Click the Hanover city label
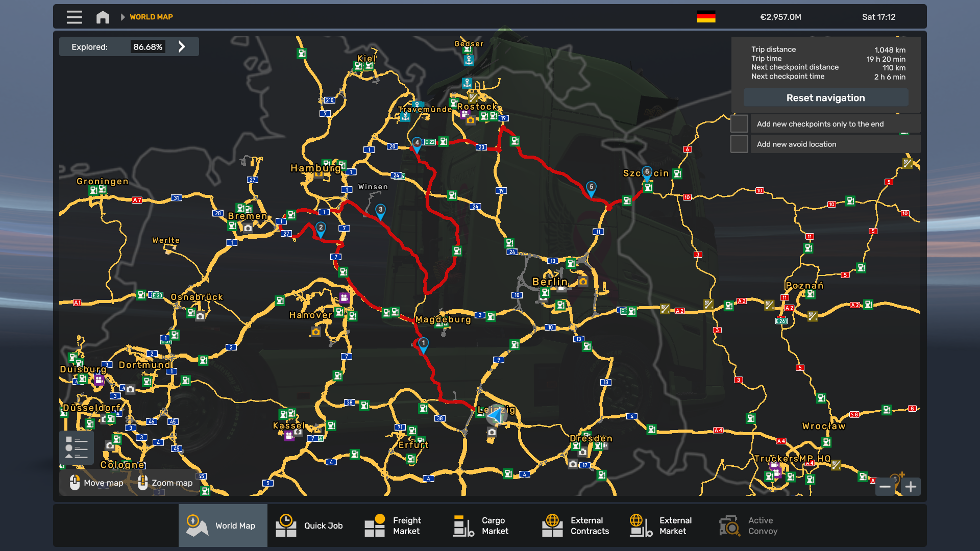The width and height of the screenshot is (980, 551). tap(311, 315)
